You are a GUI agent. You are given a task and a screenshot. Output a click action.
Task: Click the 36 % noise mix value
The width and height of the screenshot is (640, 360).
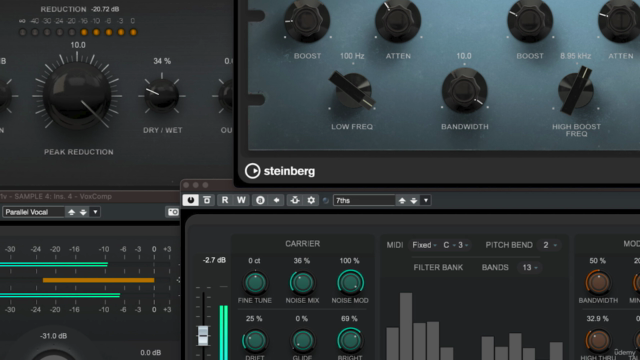(302, 261)
